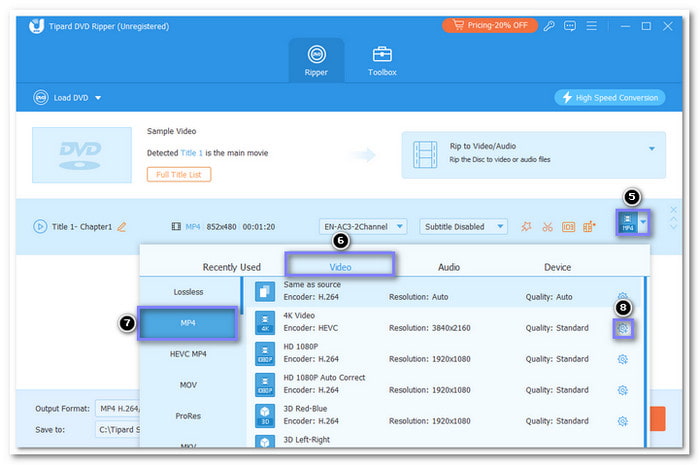Click the Pricing-20% OFF button
This screenshot has height=465, width=700.
pos(489,25)
